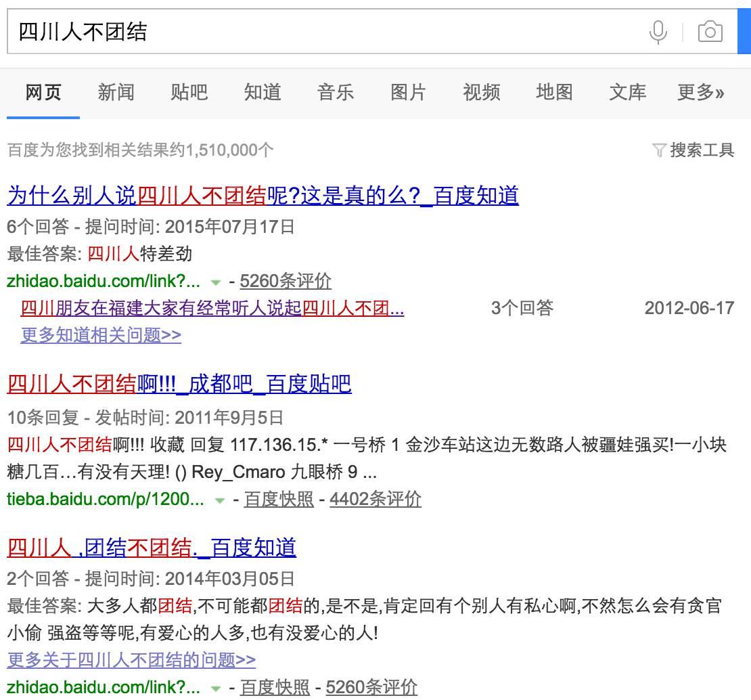
Task: Click the date 2012-06-17
Action: click(x=689, y=308)
